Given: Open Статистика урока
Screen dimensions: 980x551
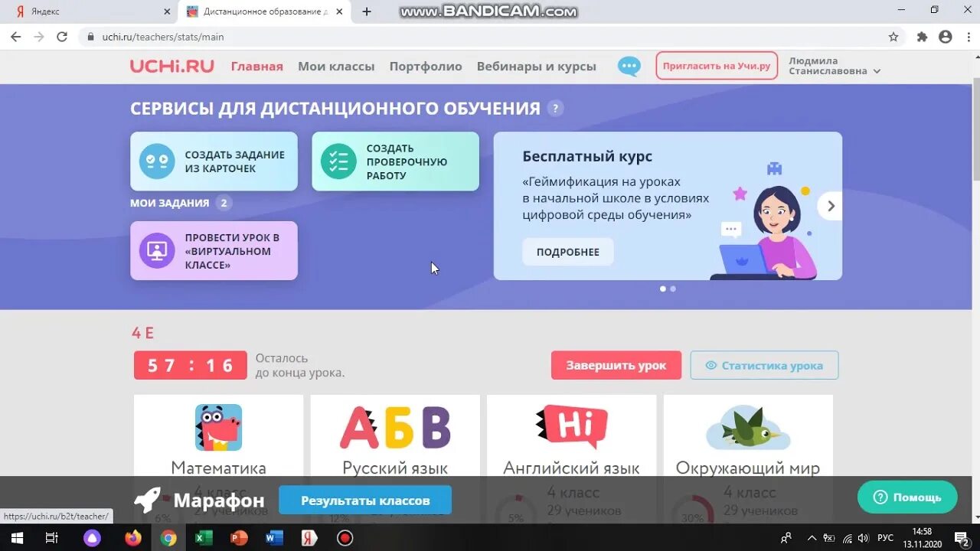Looking at the screenshot, I should 764,365.
